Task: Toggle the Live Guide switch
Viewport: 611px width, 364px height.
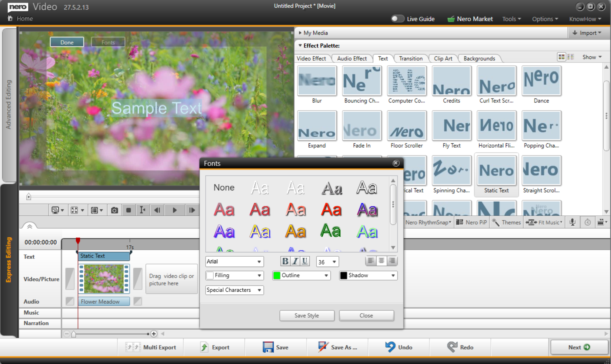Action: click(x=397, y=19)
